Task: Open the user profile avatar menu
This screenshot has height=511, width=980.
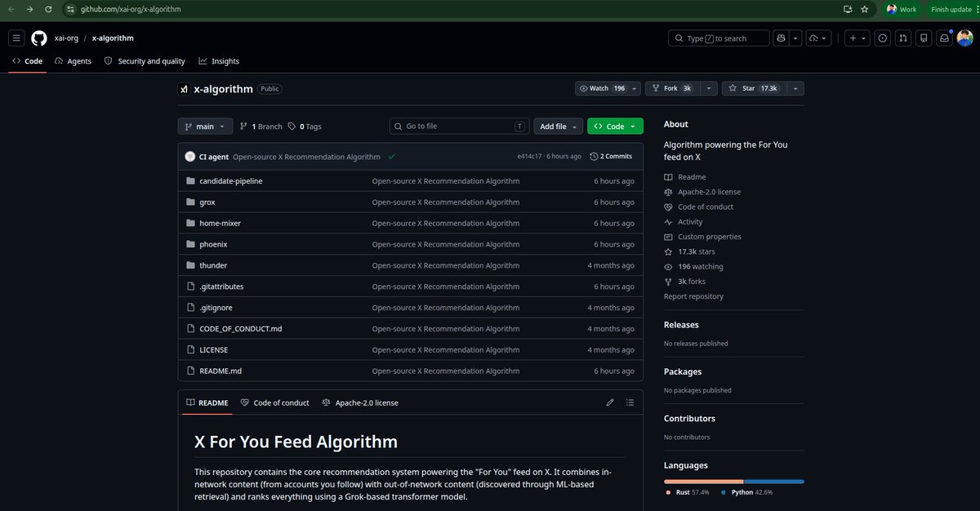Action: 965,38
